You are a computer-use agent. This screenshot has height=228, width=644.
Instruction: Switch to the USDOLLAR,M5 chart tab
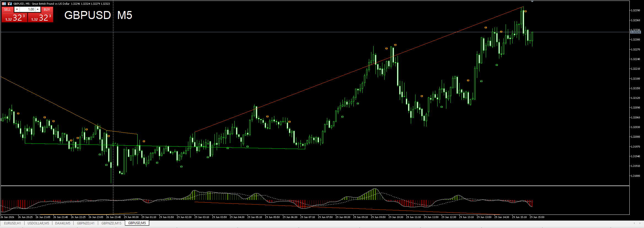tap(38, 223)
